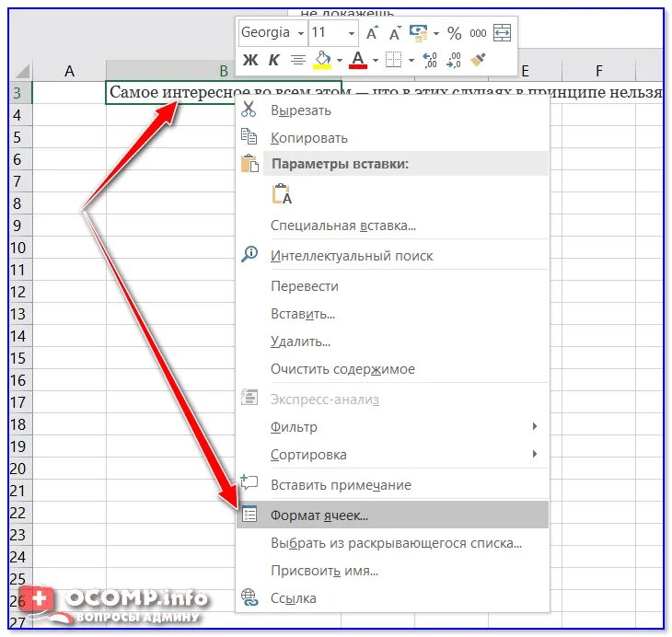Open accounting format dropdown arrow
Viewport: 672px width, 637px height.
point(436,33)
